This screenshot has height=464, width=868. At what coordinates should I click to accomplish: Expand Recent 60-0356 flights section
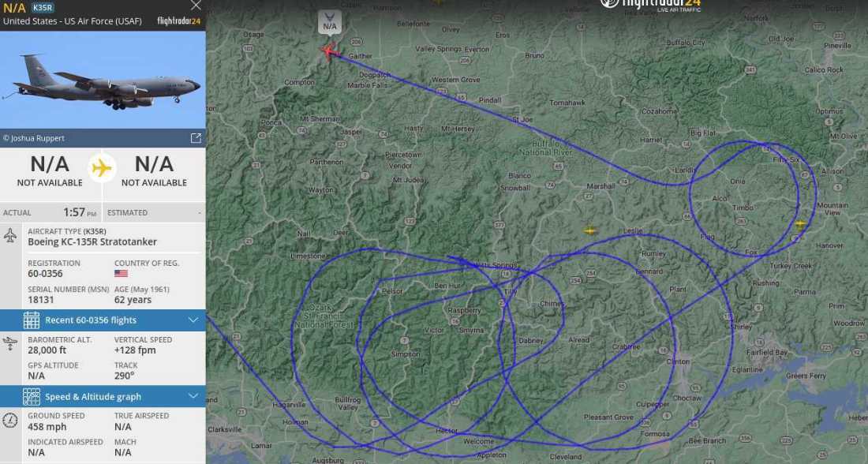pyautogui.click(x=193, y=320)
